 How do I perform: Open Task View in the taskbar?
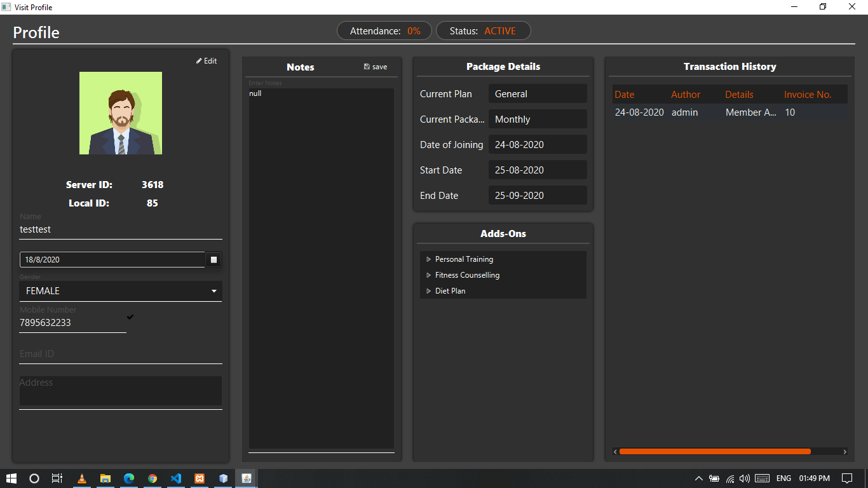click(57, 478)
